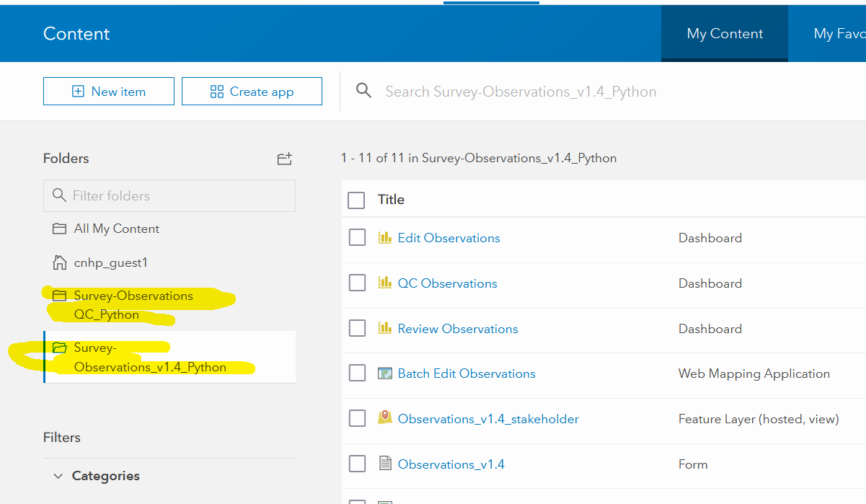The width and height of the screenshot is (866, 504).
Task: Check the Batch Edit Observations row checkbox
Action: pyautogui.click(x=357, y=373)
